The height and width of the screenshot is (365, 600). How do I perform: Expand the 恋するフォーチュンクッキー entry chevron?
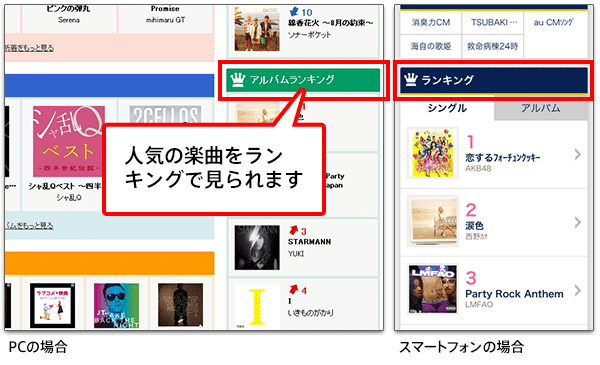pyautogui.click(x=577, y=155)
